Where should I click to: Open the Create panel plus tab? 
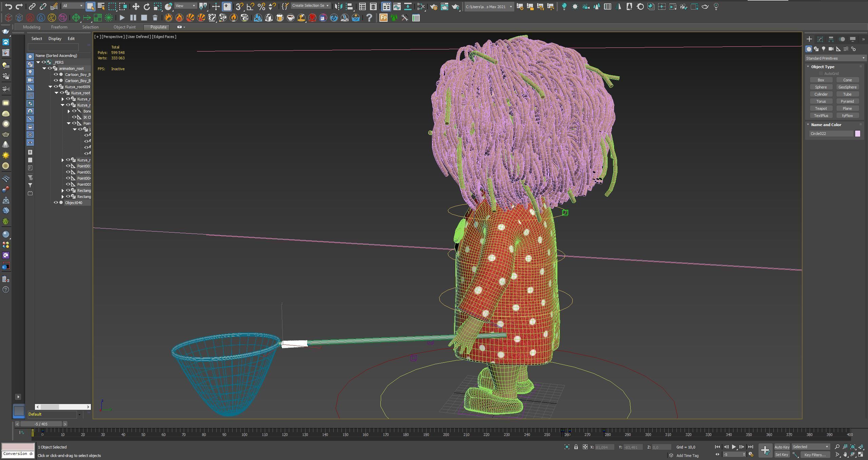[x=809, y=39]
